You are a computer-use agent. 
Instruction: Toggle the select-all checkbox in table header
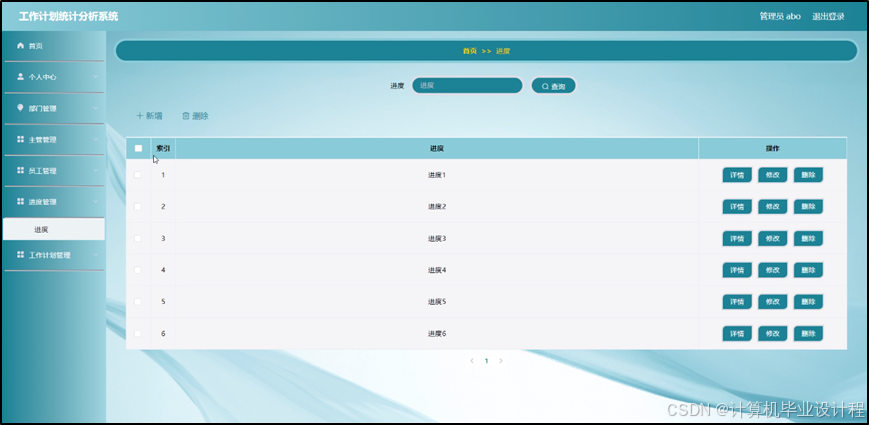pos(139,148)
